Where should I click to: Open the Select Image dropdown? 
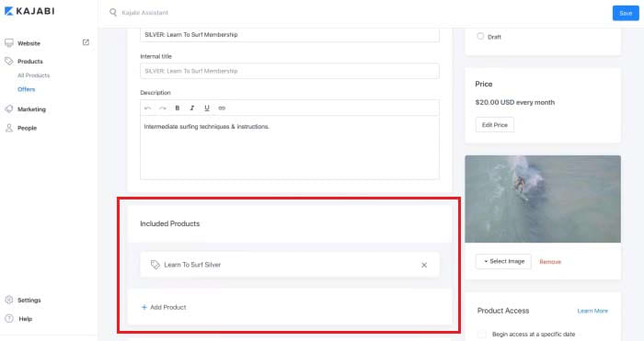click(x=503, y=261)
